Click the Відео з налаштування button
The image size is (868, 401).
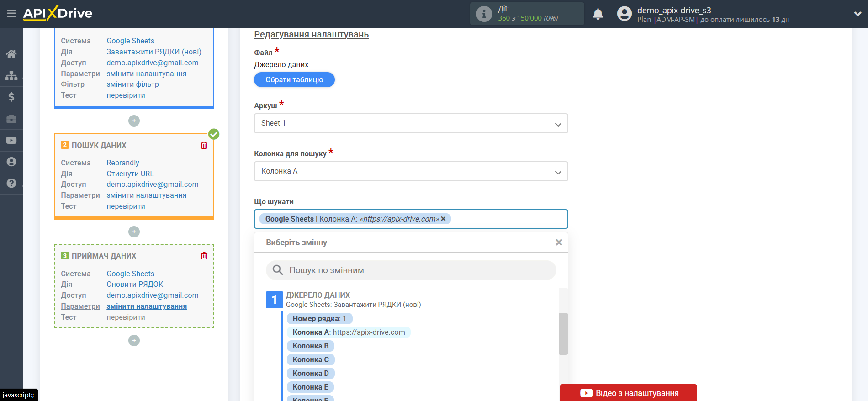point(629,393)
